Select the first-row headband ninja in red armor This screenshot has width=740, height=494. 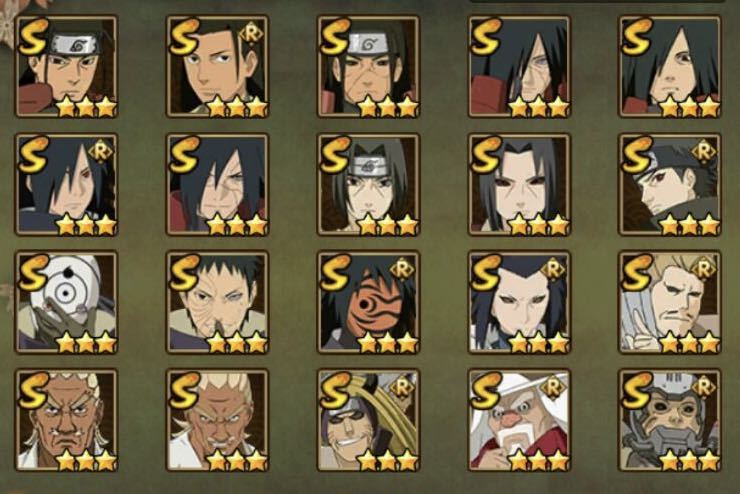[66, 67]
